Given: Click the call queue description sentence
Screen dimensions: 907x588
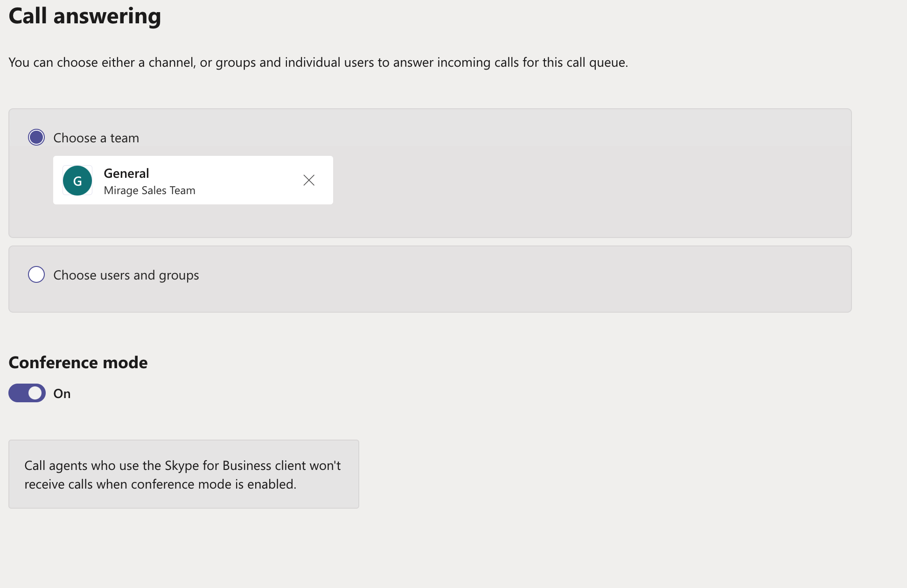Looking at the screenshot, I should click(x=318, y=63).
